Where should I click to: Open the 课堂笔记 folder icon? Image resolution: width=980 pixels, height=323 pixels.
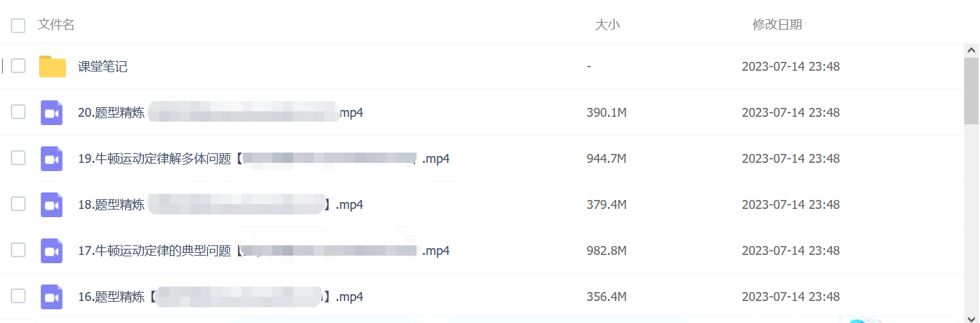coord(52,67)
